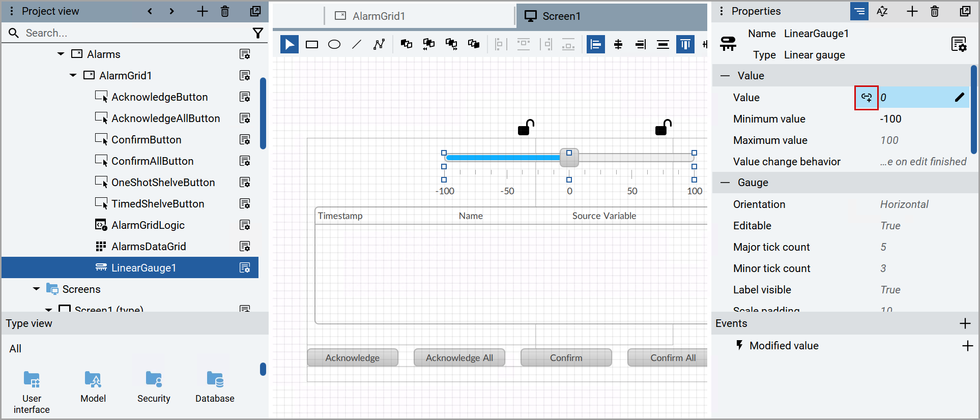Click the Timestamp column header
The width and height of the screenshot is (980, 420).
point(340,216)
